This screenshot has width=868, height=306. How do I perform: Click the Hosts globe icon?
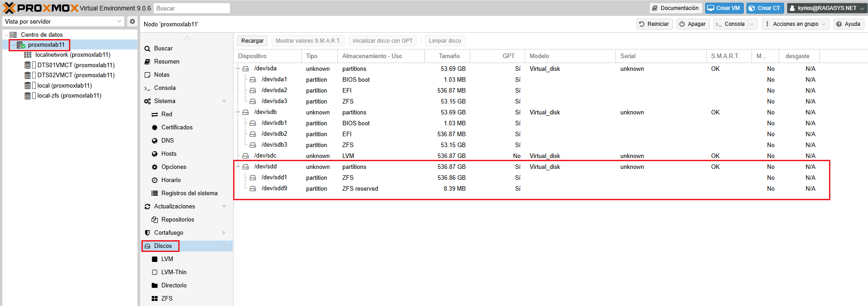[x=155, y=154]
